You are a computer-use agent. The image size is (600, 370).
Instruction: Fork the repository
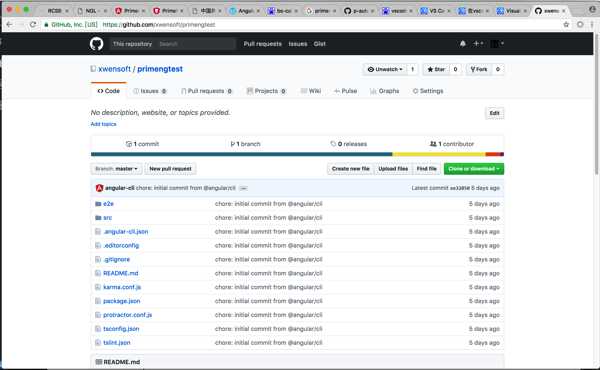479,69
